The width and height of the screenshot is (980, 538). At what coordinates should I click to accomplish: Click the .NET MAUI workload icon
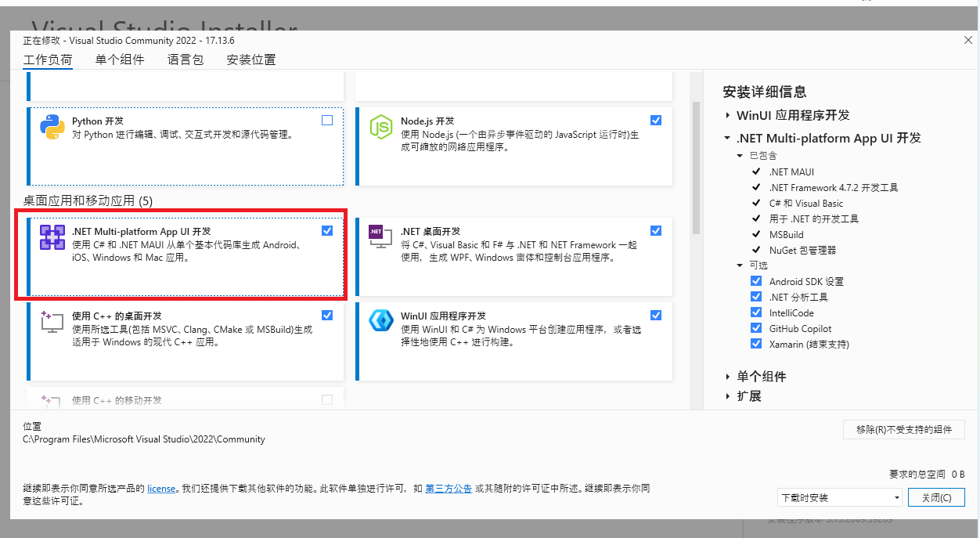52,237
